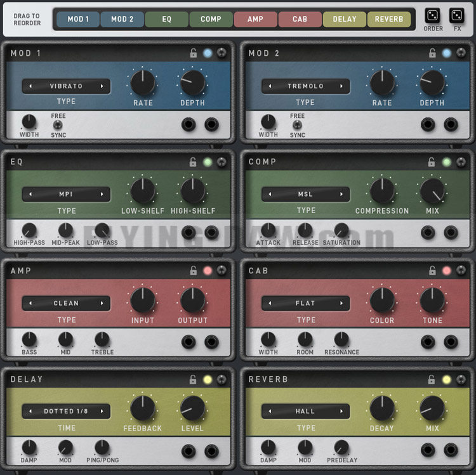
Task: Disable CAB with pink power light
Action: (447, 271)
